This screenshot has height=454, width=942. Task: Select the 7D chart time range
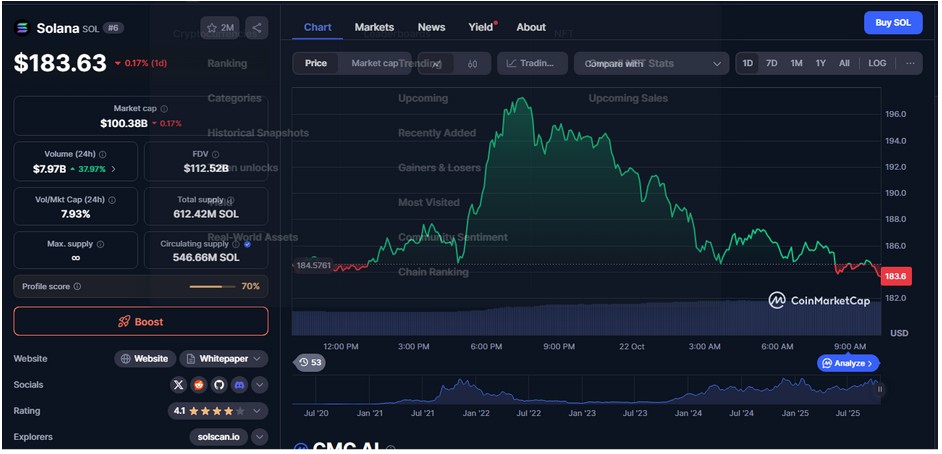(772, 63)
